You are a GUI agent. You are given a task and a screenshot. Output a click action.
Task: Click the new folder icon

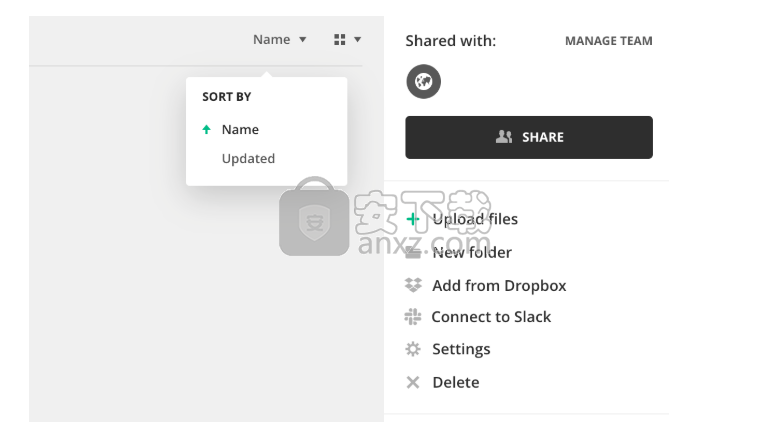point(413,253)
